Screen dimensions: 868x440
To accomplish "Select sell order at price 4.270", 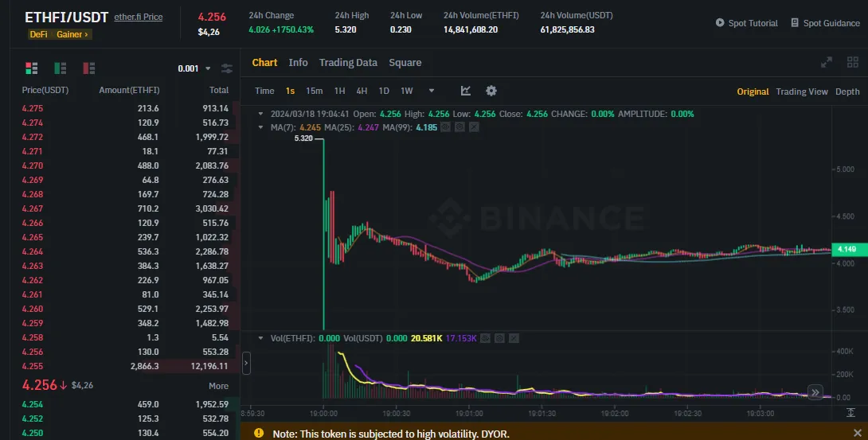I will tap(125, 165).
